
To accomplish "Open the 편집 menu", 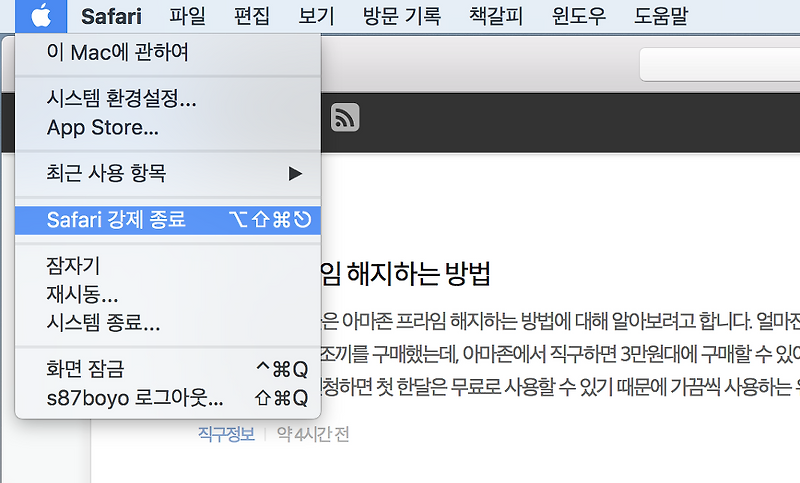I will coord(252,16).
